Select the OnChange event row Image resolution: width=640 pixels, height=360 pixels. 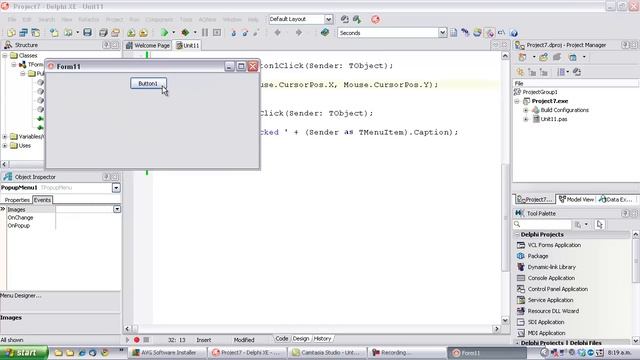click(61, 218)
